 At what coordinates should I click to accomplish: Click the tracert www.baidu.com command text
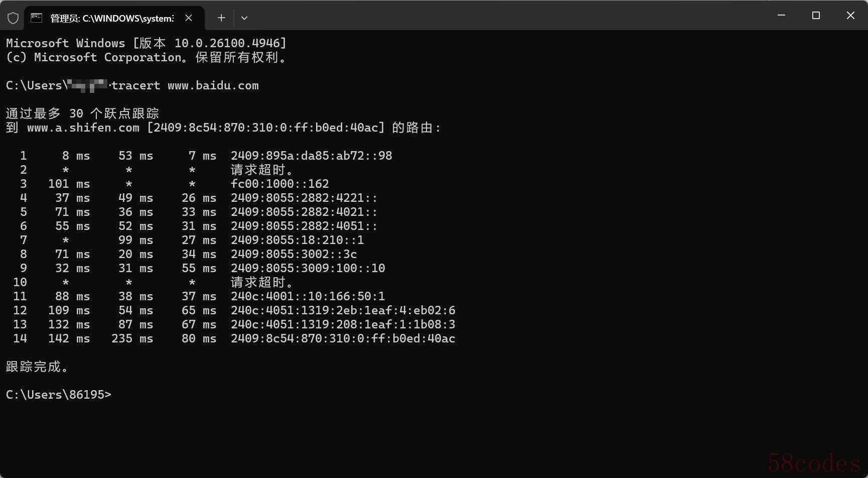pos(185,85)
